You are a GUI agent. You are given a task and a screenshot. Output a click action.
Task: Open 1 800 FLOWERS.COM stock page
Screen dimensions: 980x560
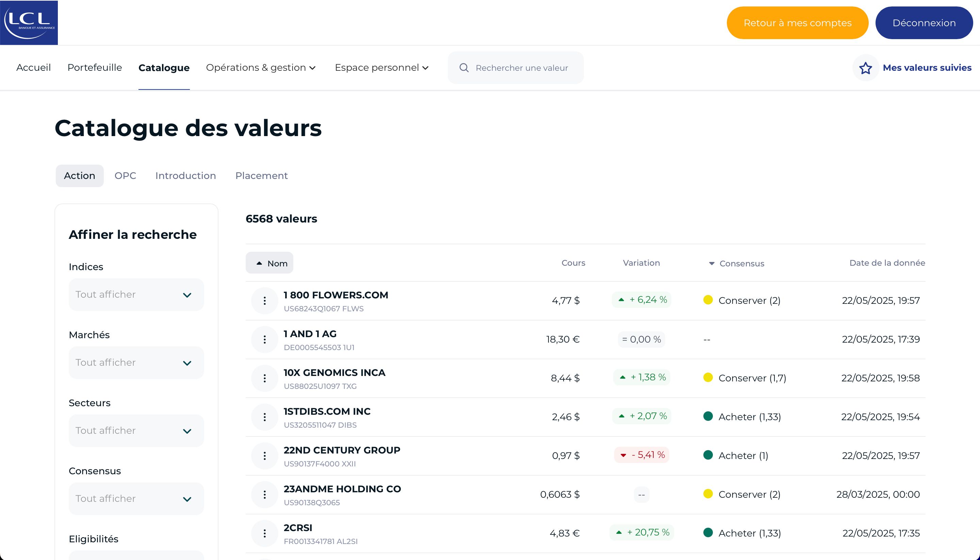point(336,295)
